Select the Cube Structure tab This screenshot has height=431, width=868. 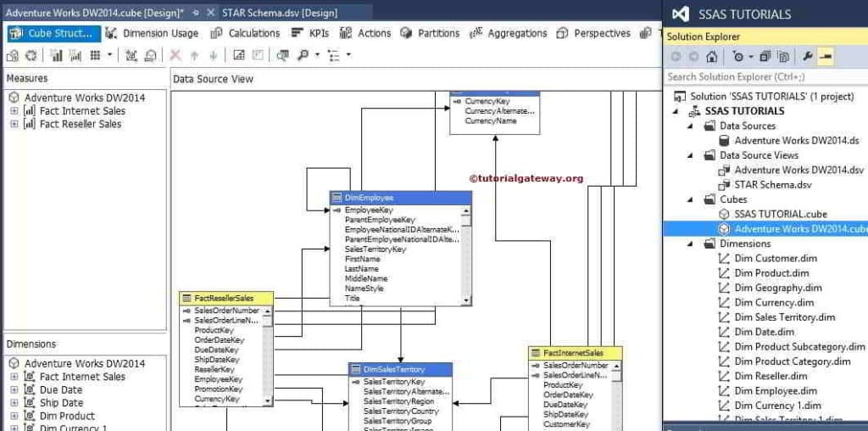coord(54,33)
